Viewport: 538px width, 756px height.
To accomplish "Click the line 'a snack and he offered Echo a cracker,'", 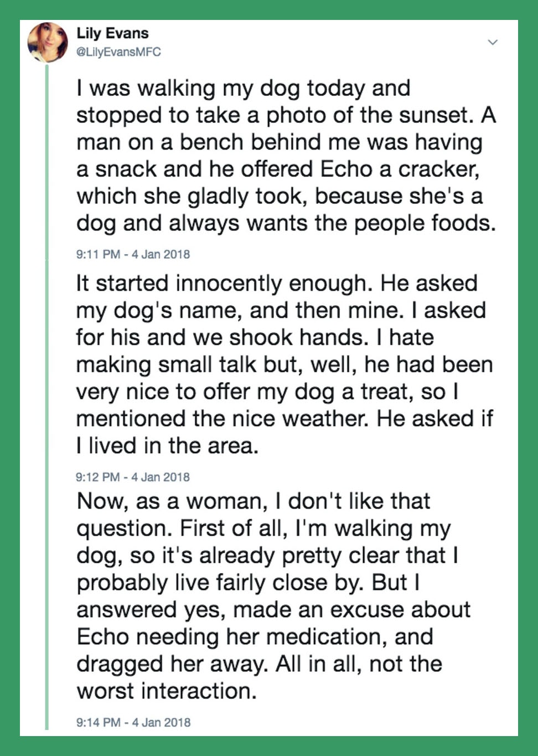I will pos(278,169).
